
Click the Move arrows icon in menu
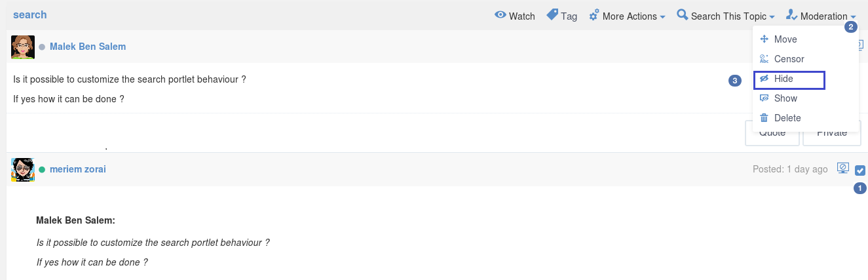pyautogui.click(x=764, y=39)
